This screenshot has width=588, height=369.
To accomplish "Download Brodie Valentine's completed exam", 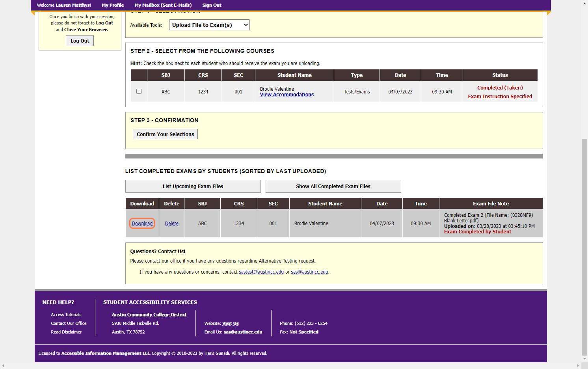I will coord(142,224).
